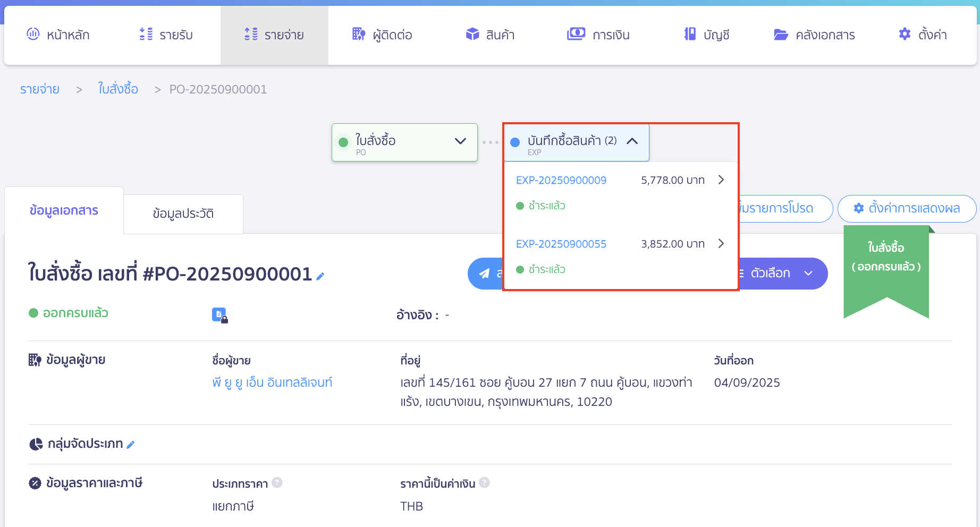Edit กลุ่มจัดประเภท with the pencil icon
Viewport: 980px width, 527px height.
[131, 444]
